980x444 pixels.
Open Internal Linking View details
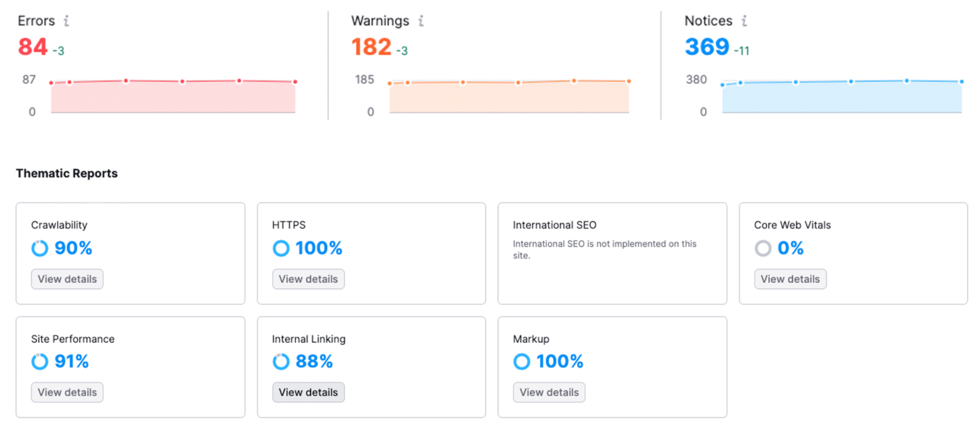tap(308, 392)
